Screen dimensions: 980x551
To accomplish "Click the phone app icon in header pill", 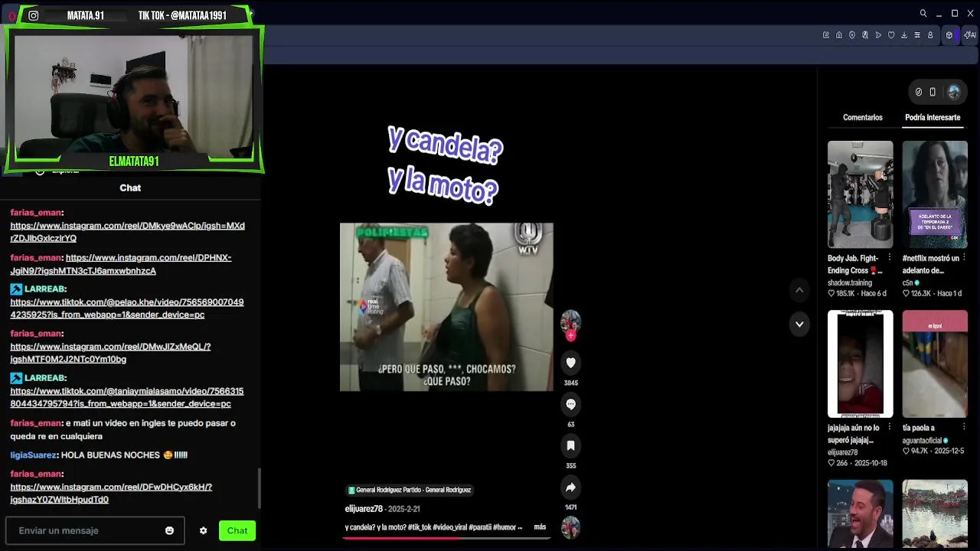I will tap(933, 92).
